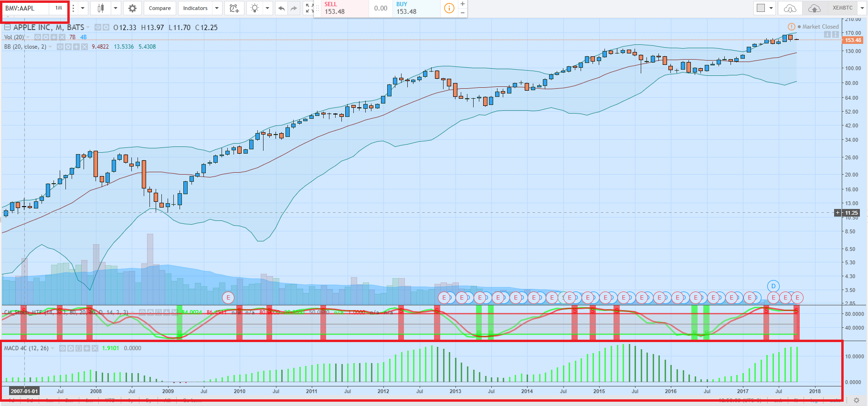Hide the CM Stoch MTF indicator
Image resolution: width=868 pixels, height=406 pixels.
(142, 312)
